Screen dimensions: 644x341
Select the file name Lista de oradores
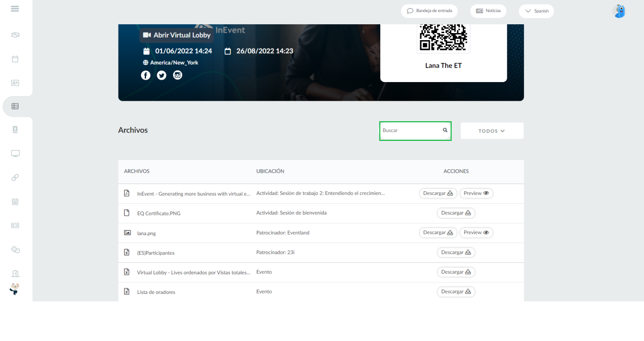[156, 292]
